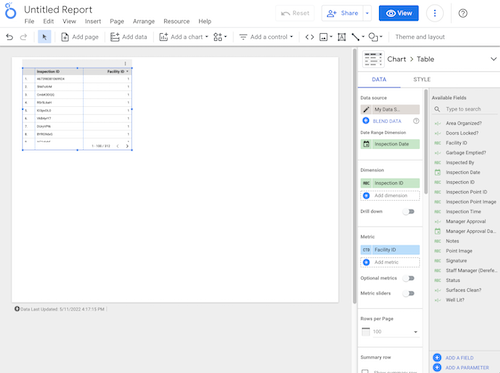This screenshot has width=500, height=373.
Task: Click Add page toolbar button
Action: pos(80,37)
